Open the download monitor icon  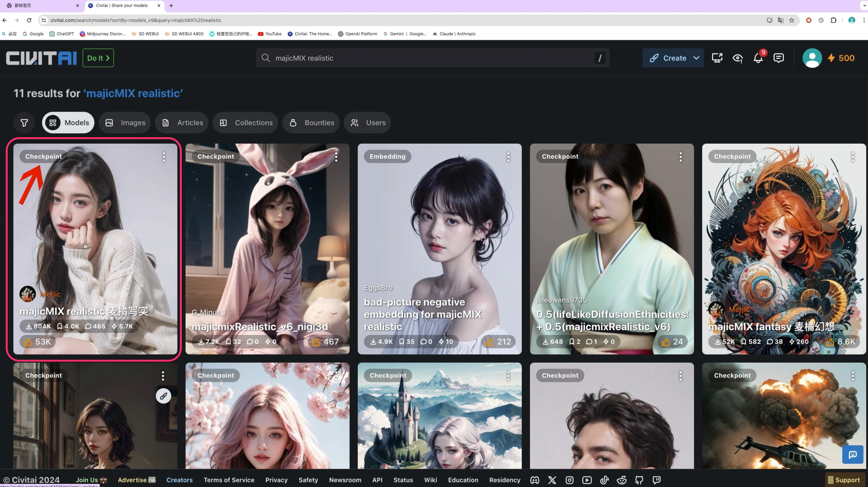pyautogui.click(x=717, y=58)
